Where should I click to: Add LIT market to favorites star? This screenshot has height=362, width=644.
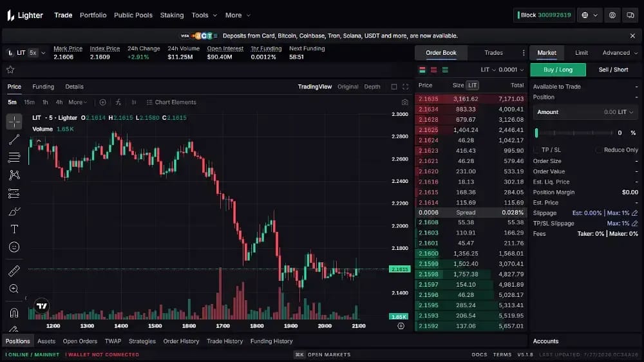pos(10,70)
